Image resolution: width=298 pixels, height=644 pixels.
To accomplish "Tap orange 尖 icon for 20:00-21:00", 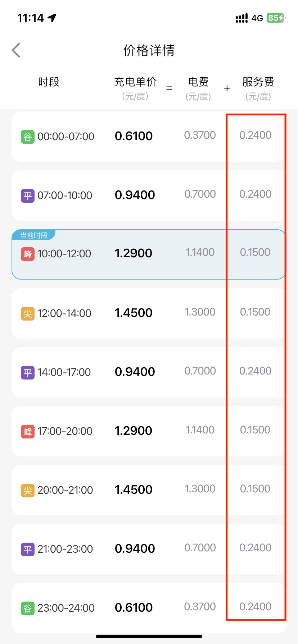I will coord(28,491).
